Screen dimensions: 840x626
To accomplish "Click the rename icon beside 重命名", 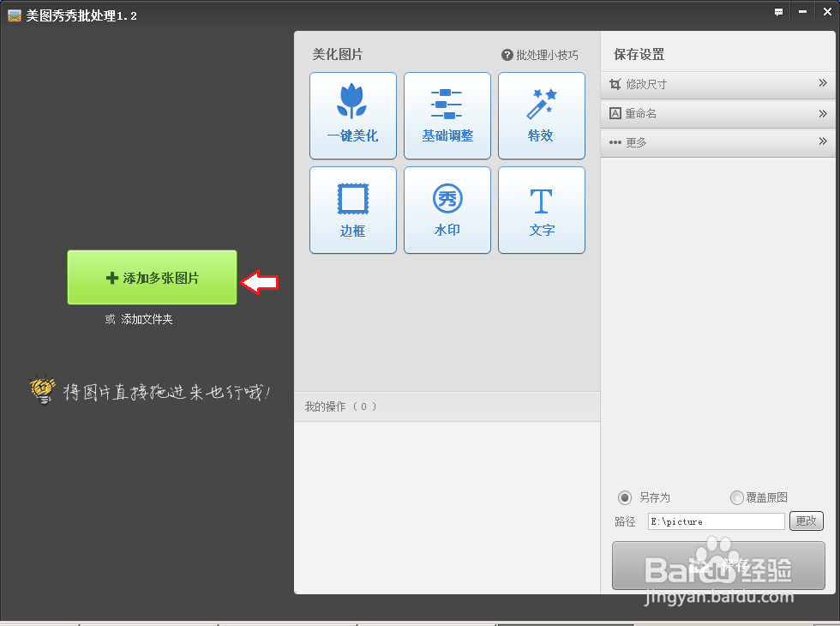I will click(615, 113).
